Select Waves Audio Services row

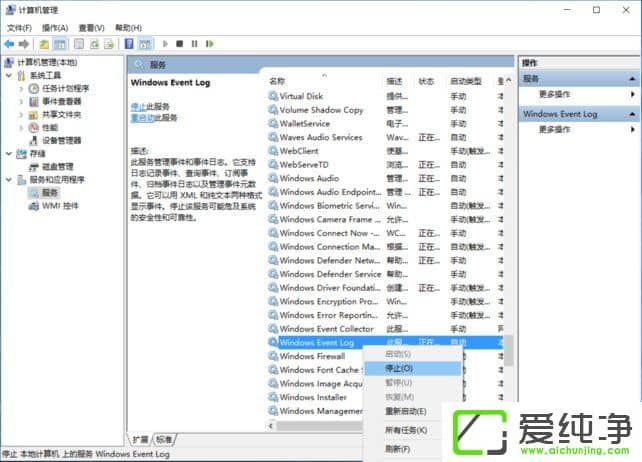(385, 137)
